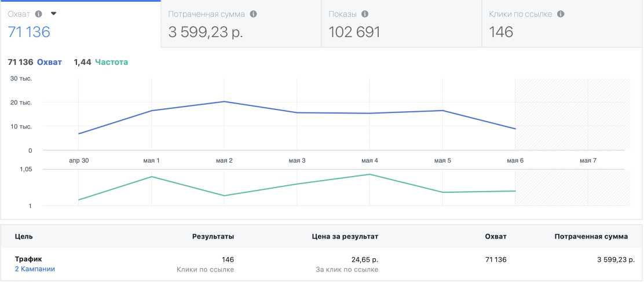Click the мая 2 peak on blue line
The height and width of the screenshot is (282, 644).
(x=224, y=101)
